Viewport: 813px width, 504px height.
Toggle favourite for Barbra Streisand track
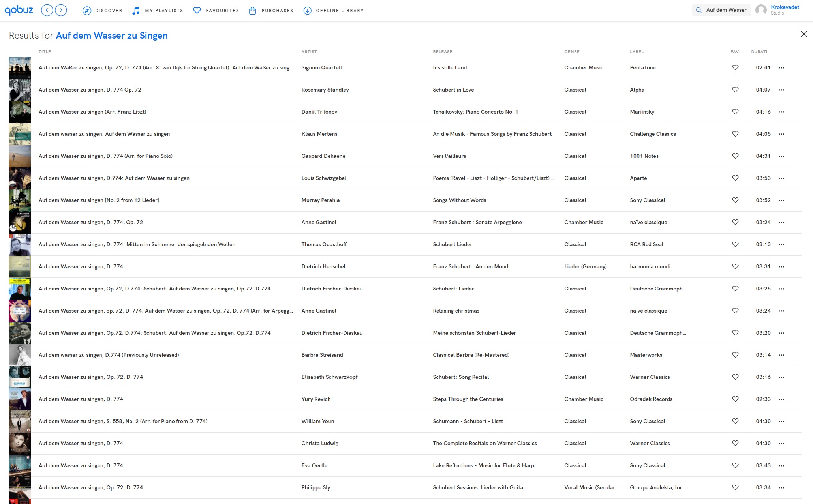coord(734,355)
